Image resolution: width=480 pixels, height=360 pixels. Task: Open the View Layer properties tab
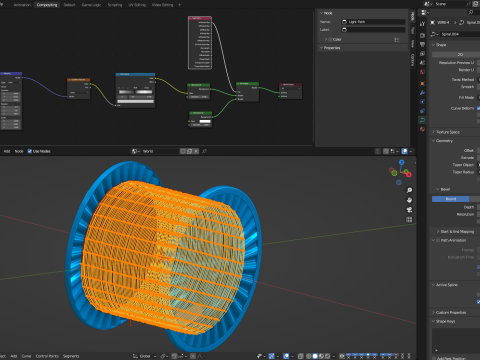click(x=422, y=54)
